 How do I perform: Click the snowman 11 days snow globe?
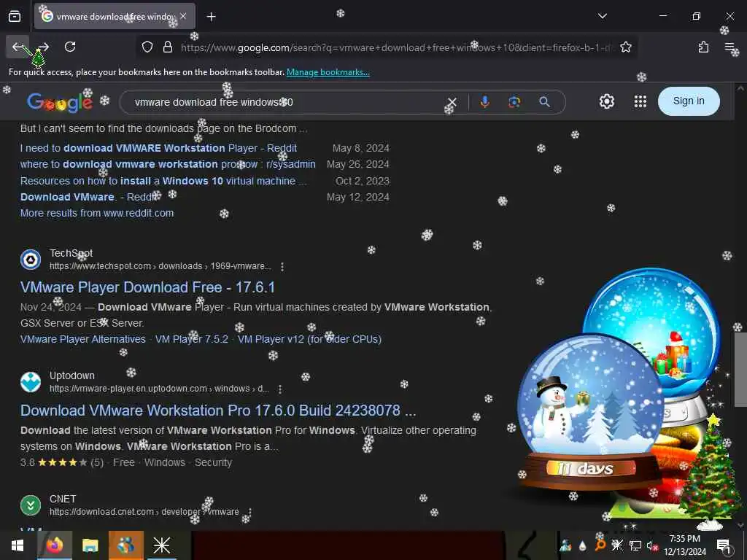click(x=589, y=412)
